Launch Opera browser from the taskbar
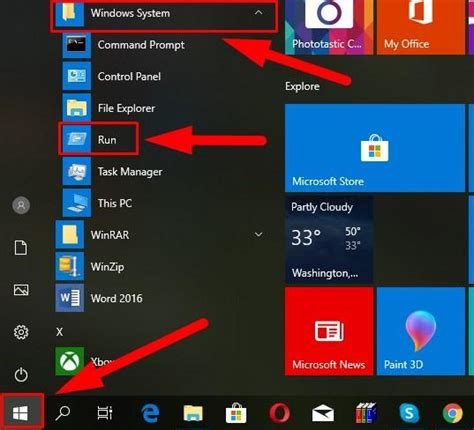This screenshot has width=474, height=430. (279, 413)
